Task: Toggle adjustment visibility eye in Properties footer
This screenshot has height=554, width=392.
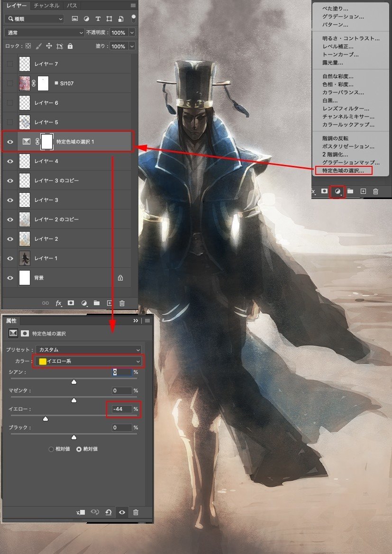Action: pos(122,512)
